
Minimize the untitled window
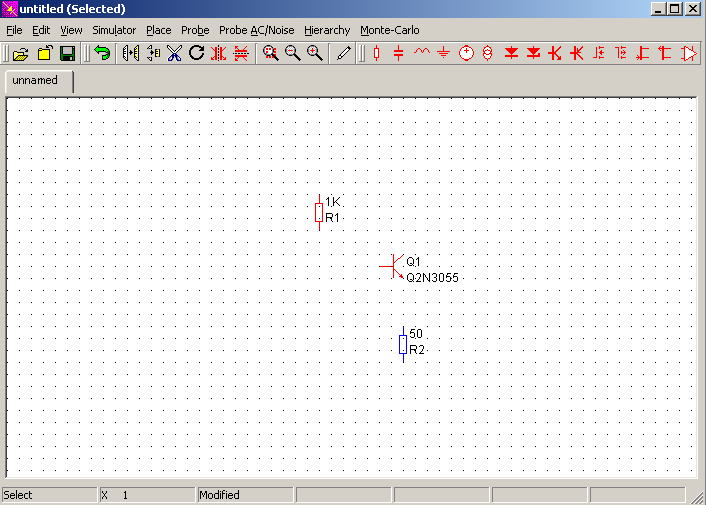[x=658, y=9]
